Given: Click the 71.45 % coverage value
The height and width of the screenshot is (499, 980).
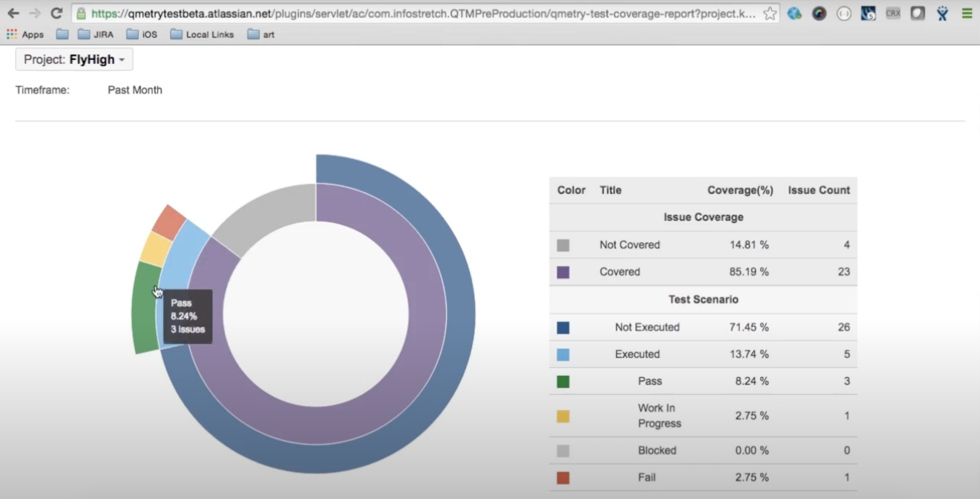Looking at the screenshot, I should [749, 327].
